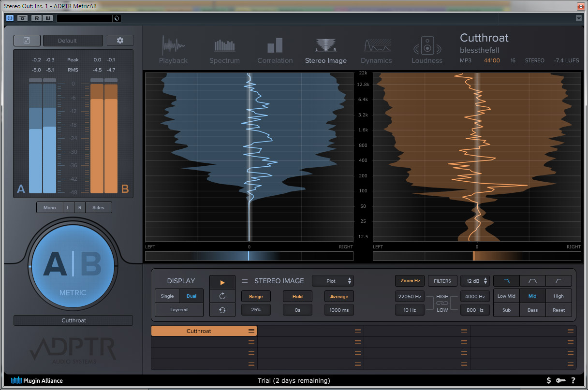
Task: Open the Loudness view
Action: (x=427, y=50)
